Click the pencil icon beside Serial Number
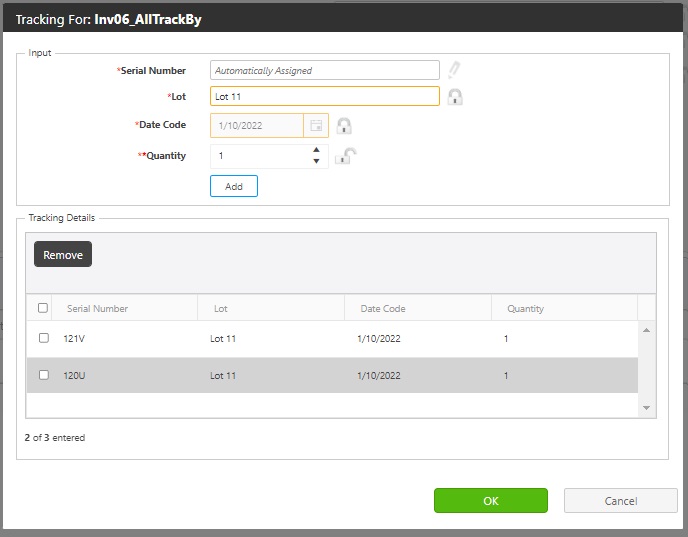This screenshot has height=537, width=688. pos(454,70)
